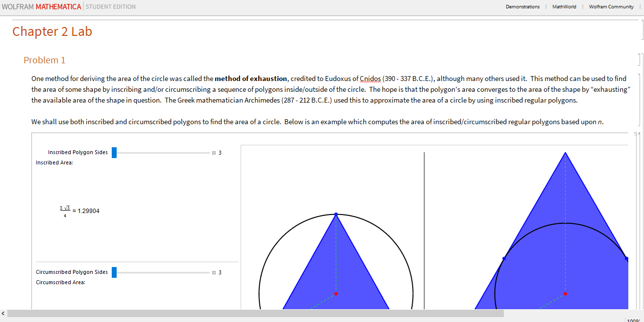Select the red center locator of the right circle

pyautogui.click(x=565, y=294)
